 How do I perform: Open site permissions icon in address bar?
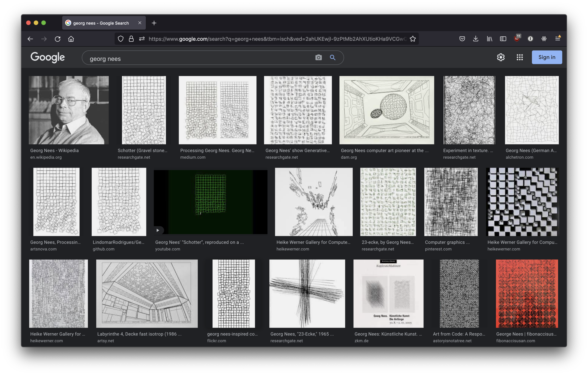coord(142,39)
